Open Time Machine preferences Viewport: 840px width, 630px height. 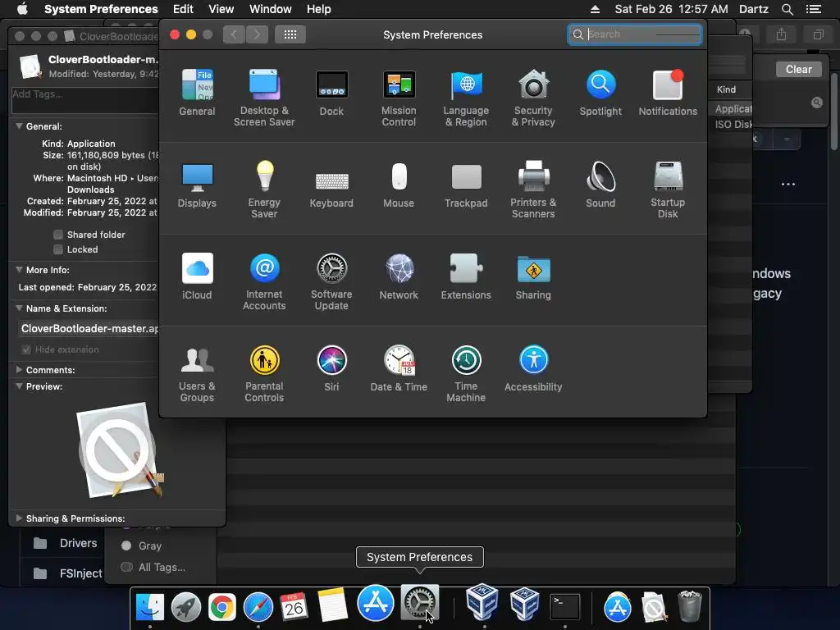click(x=466, y=373)
